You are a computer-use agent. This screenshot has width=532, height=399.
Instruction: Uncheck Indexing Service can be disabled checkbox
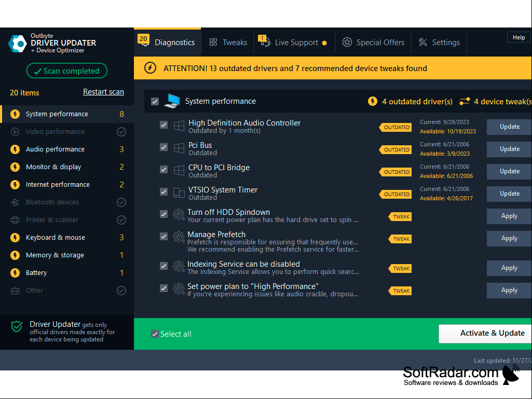163,266
